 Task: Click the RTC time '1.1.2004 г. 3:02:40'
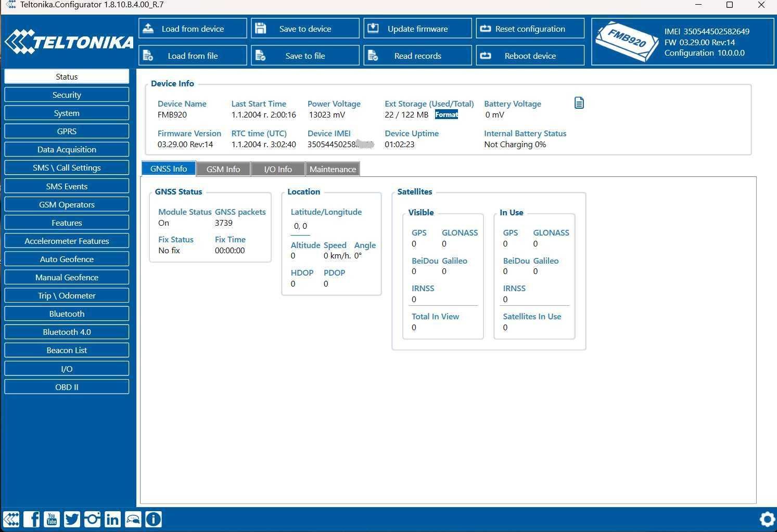(264, 144)
